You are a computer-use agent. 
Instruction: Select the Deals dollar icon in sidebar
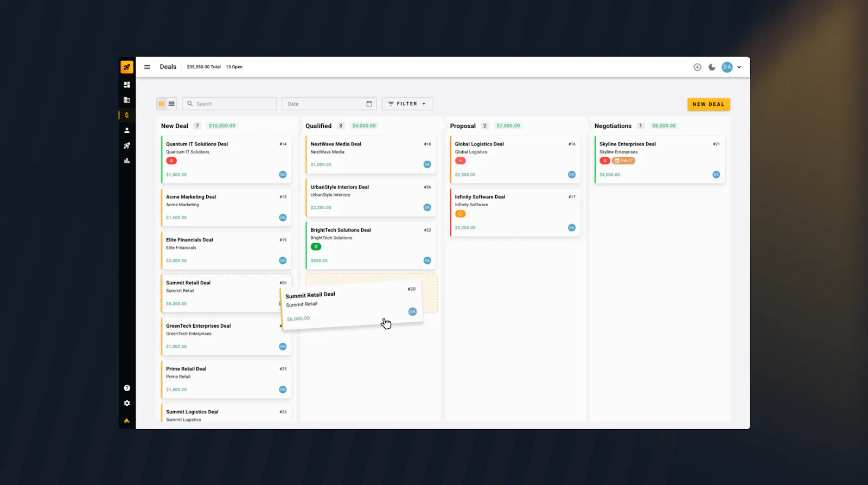127,115
